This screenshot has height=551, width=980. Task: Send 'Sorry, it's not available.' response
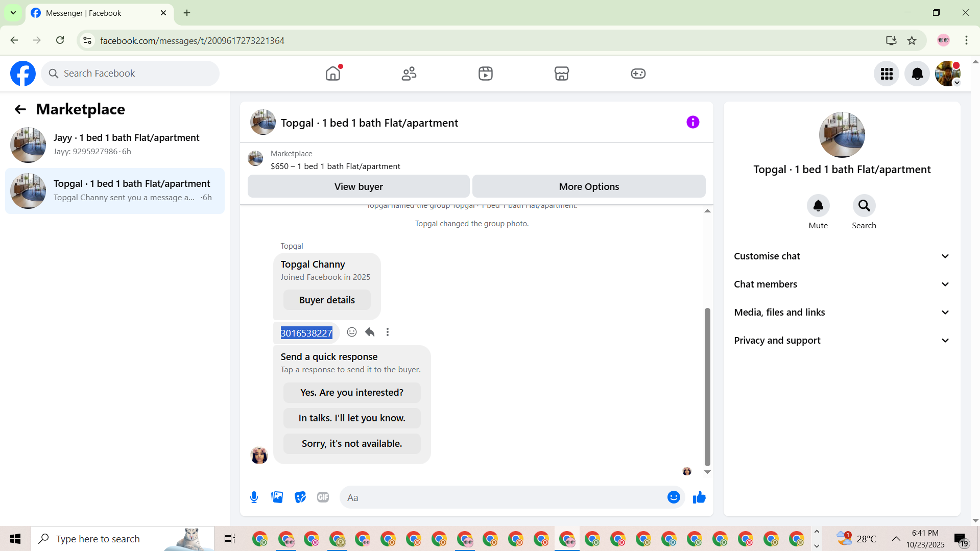(x=352, y=444)
